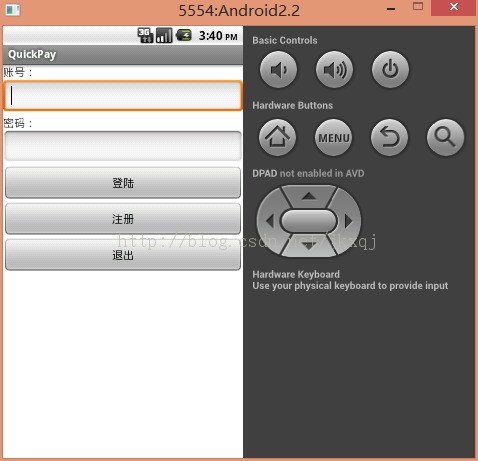Click the volume down button
Viewport: 478px width, 461px height.
(278, 70)
